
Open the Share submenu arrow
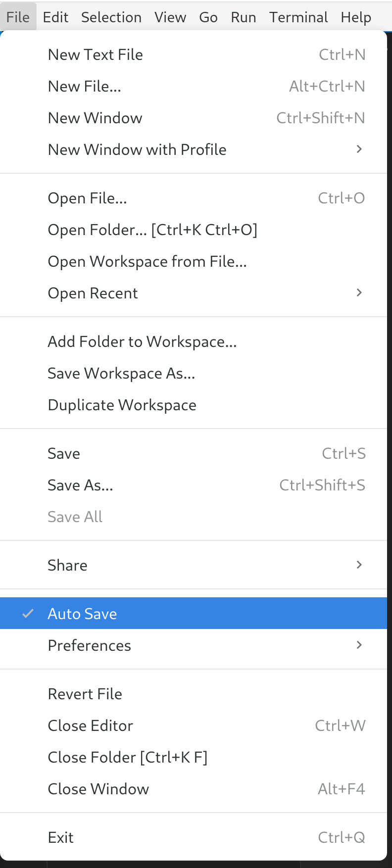[359, 565]
